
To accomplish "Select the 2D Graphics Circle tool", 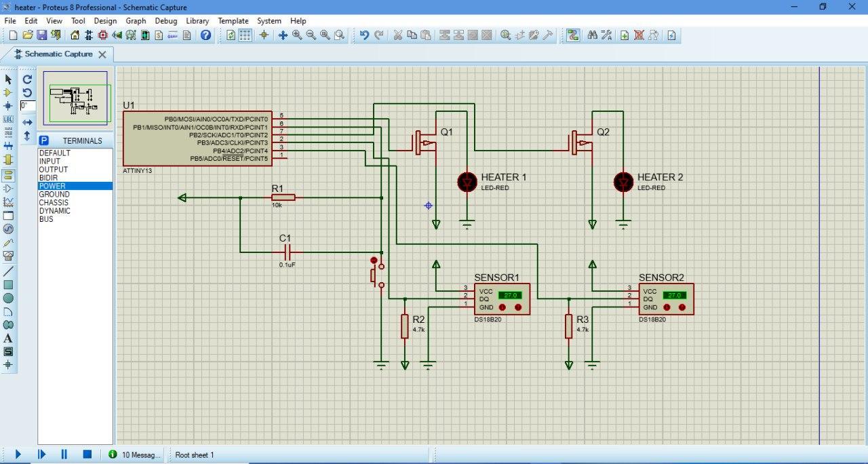I will pyautogui.click(x=8, y=298).
